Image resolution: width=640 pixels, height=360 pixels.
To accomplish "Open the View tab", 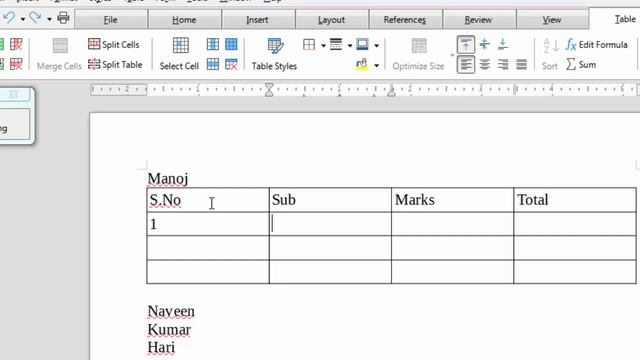I will 552,20.
